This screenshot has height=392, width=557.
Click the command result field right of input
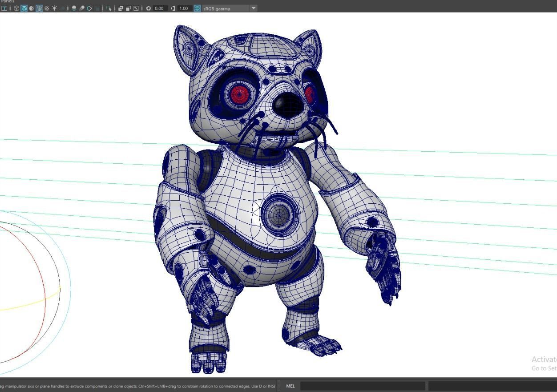[x=492, y=386]
